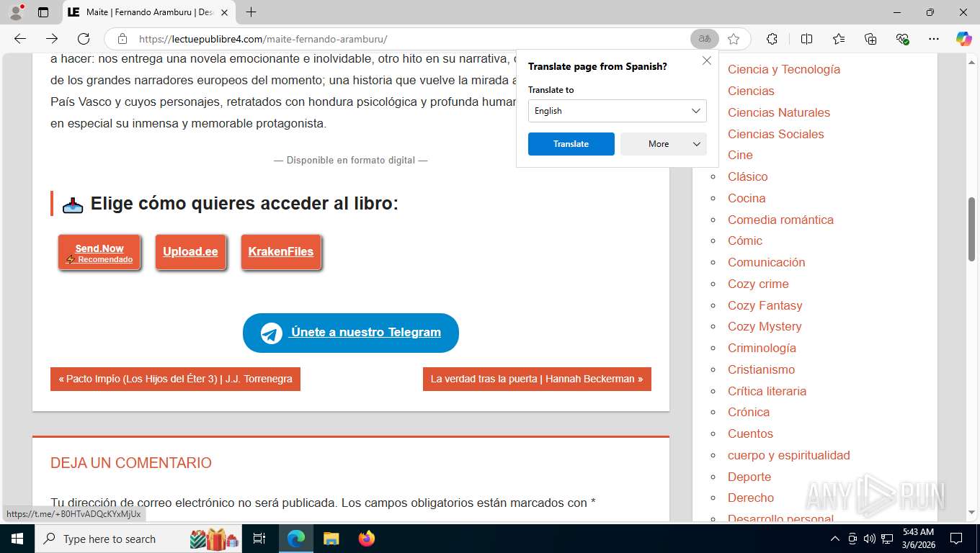Click the blue Translate button
This screenshot has height=553, width=980.
click(571, 144)
